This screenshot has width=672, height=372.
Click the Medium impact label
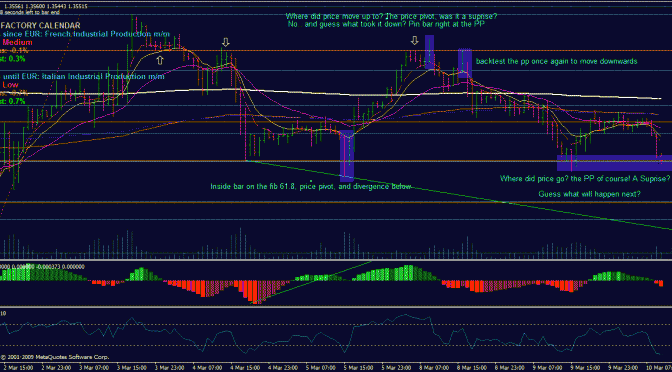pos(17,42)
